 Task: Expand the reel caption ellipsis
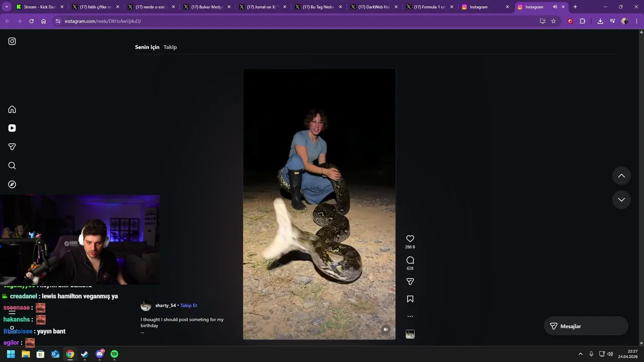142,332
